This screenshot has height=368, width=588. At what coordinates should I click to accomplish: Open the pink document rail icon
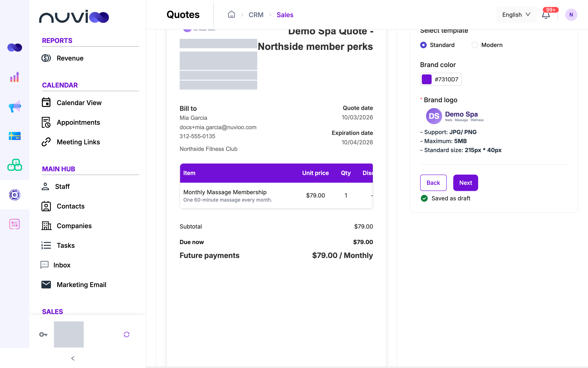point(14,224)
